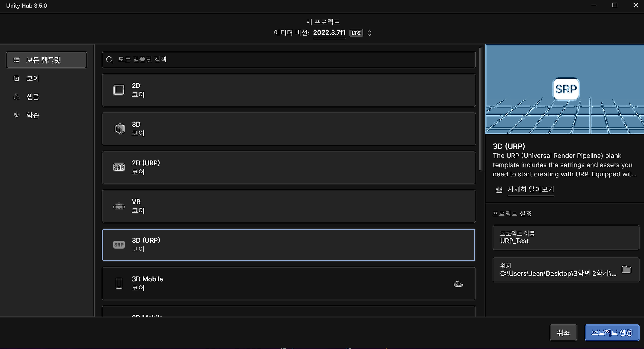Click the blocks icon beside 샘플
This screenshot has width=644, height=349.
click(x=16, y=97)
